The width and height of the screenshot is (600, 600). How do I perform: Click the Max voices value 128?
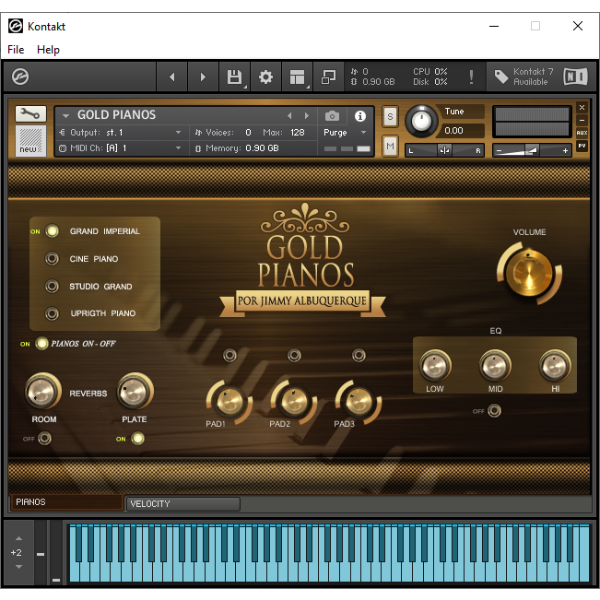pos(297,132)
